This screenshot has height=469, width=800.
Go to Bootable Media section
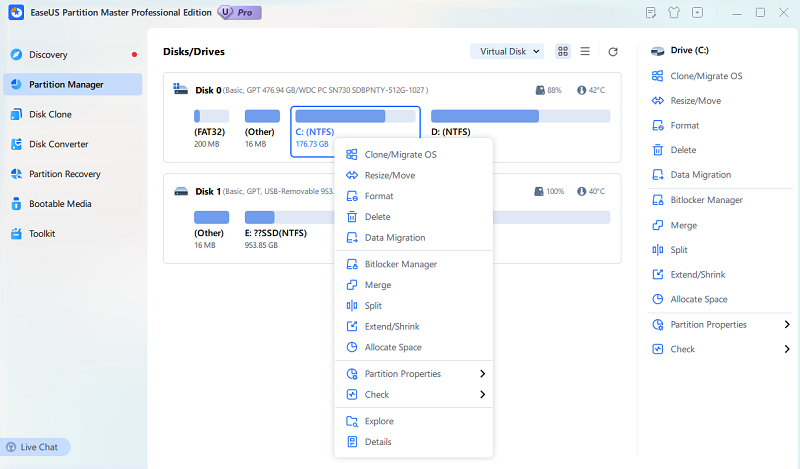click(x=60, y=204)
